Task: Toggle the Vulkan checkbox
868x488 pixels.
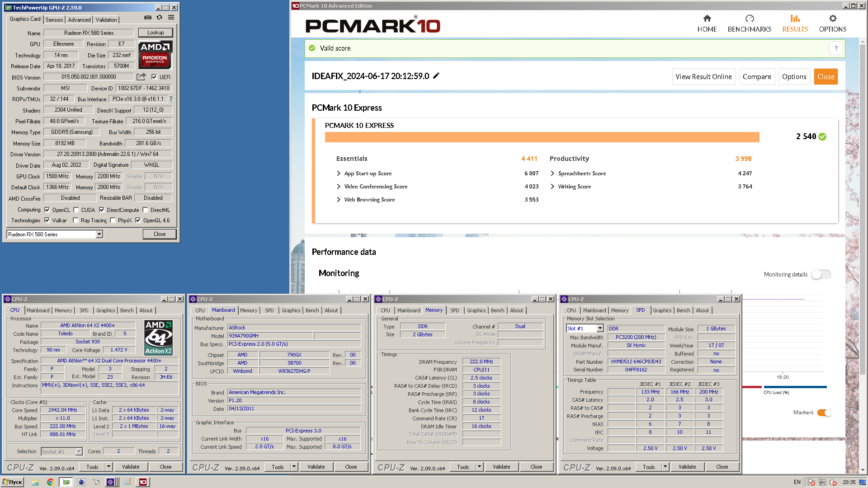Action: click(47, 221)
